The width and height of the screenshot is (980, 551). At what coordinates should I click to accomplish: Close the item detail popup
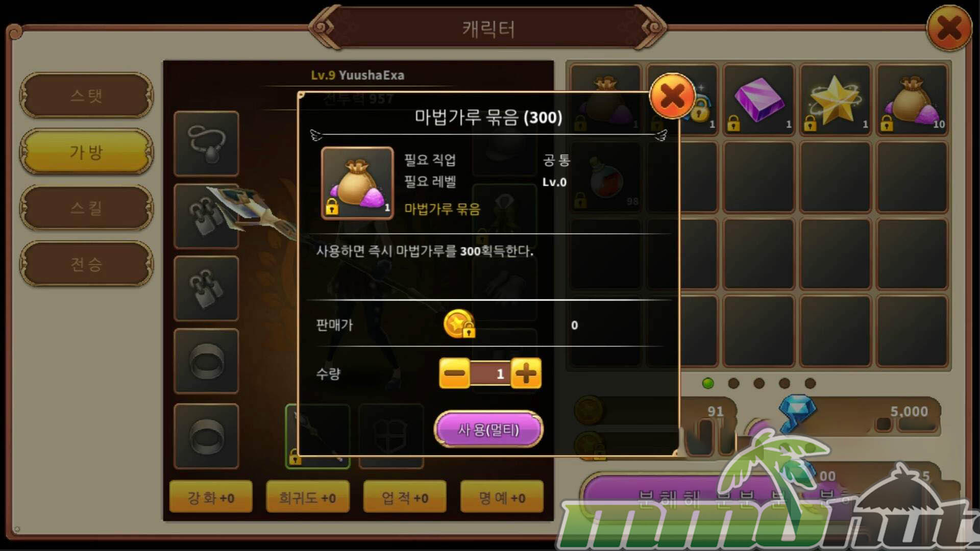672,96
